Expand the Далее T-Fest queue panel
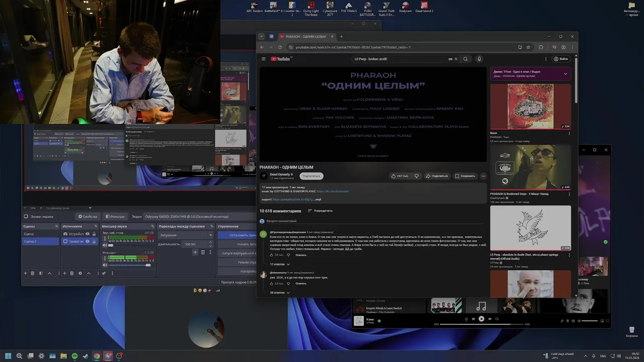The width and height of the screenshot is (644, 362). tap(566, 74)
